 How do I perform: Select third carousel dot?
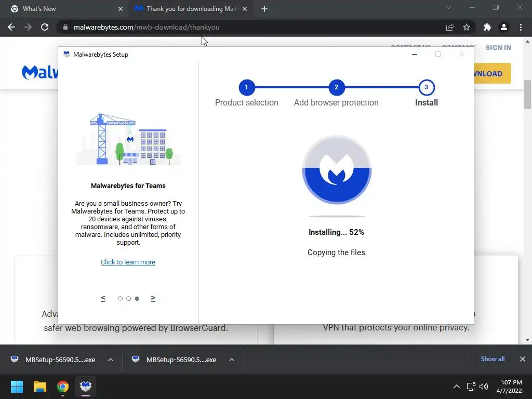click(x=137, y=299)
